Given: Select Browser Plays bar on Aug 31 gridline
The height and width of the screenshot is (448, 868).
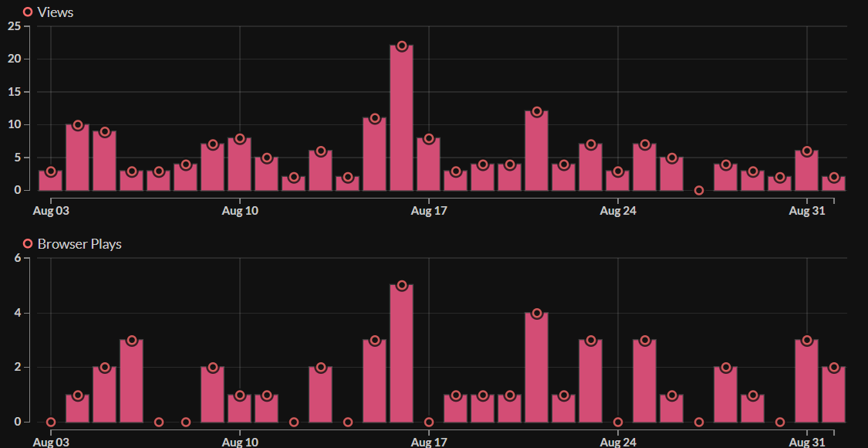Looking at the screenshot, I should pyautogui.click(x=807, y=381).
